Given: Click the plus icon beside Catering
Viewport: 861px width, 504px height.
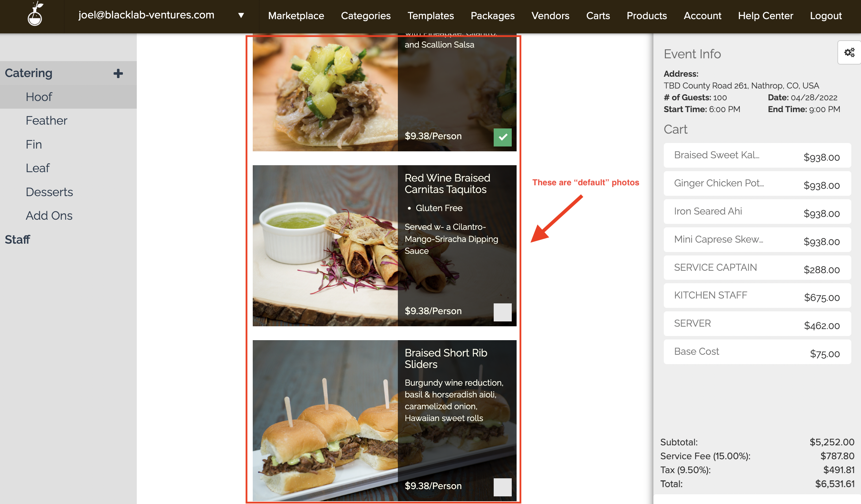Looking at the screenshot, I should coord(118,73).
